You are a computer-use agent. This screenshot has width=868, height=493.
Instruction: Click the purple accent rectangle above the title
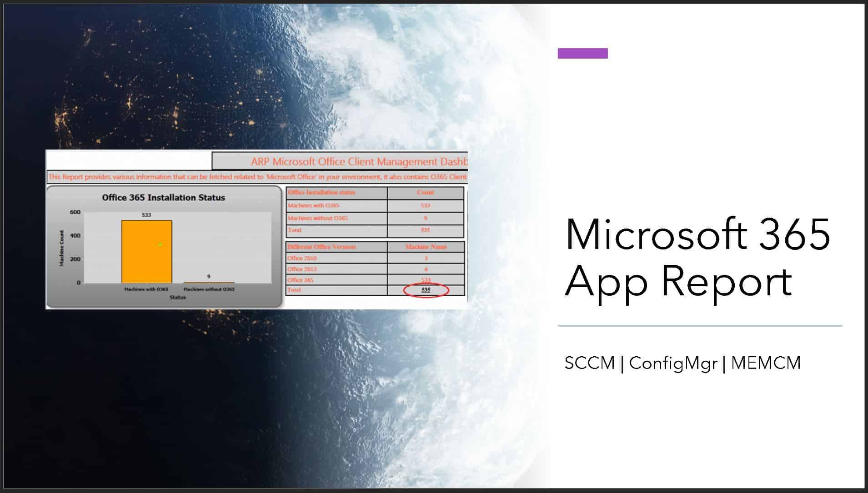[x=582, y=53]
